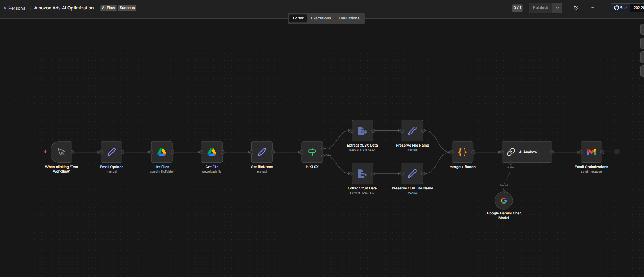Click the 'When clicking Test workflow' label
The image size is (644, 277).
point(62,169)
